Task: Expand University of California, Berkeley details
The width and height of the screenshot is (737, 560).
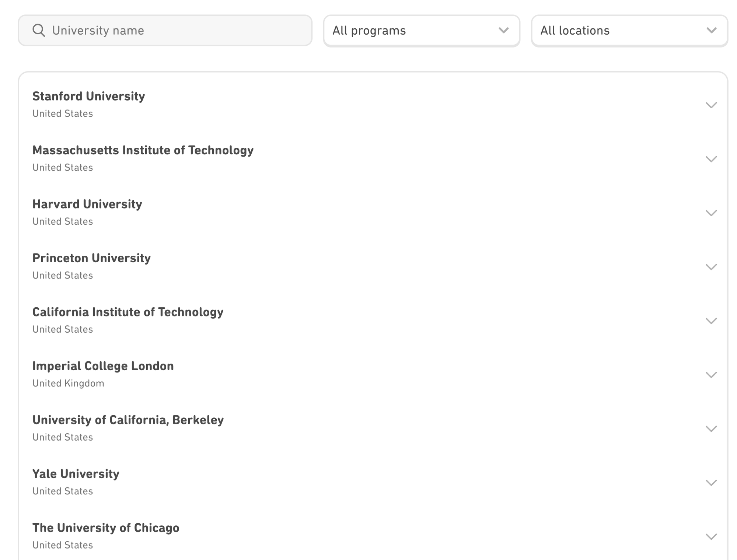Action: point(711,428)
